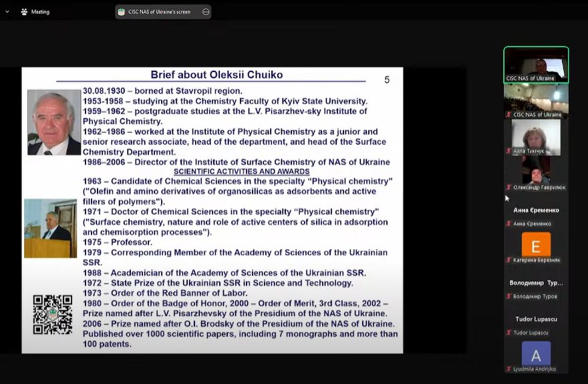Click the line starting '1988 – Academician of the Academy'
Image resolution: width=588 pixels, height=384 pixels.
(x=225, y=272)
